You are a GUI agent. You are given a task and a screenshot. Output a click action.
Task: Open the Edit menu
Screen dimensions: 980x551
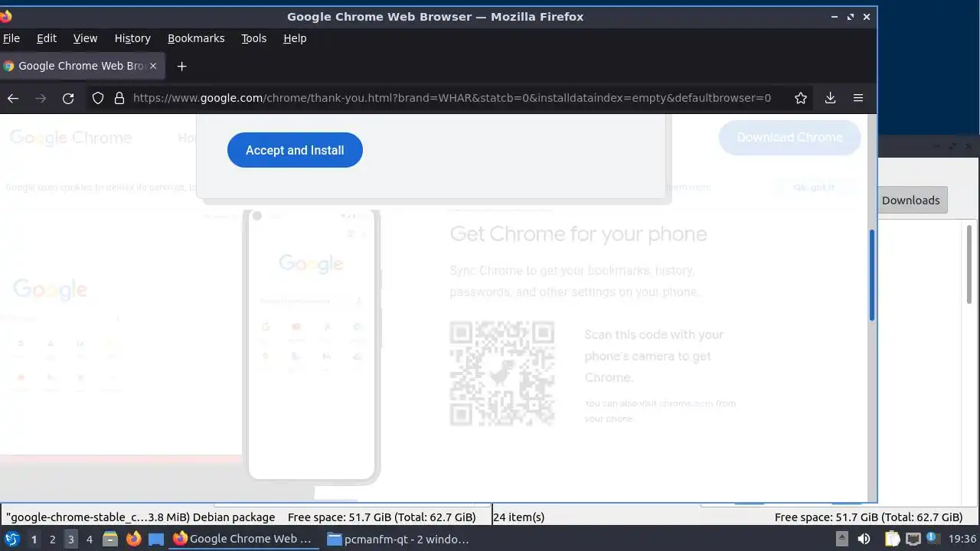click(x=47, y=38)
